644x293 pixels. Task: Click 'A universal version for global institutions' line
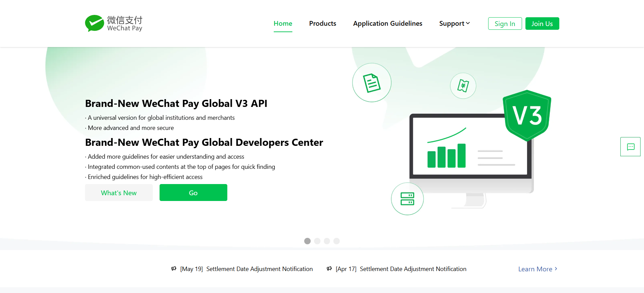[160, 118]
